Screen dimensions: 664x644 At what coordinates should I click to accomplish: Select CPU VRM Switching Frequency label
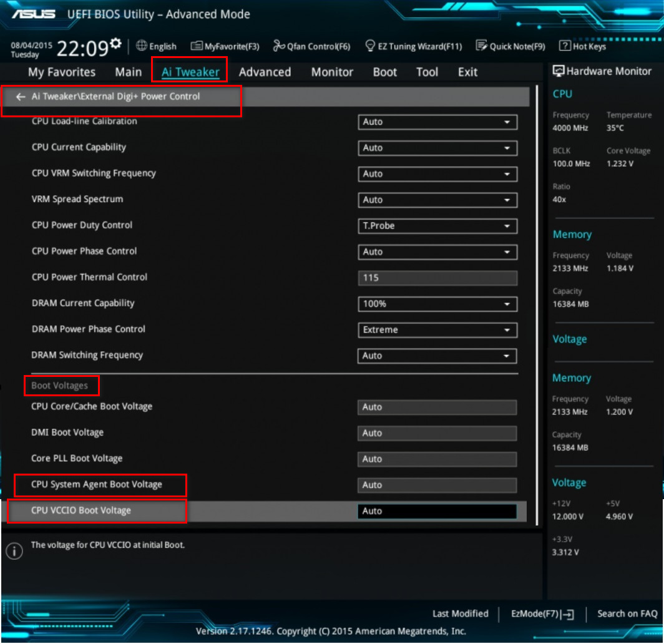94,173
